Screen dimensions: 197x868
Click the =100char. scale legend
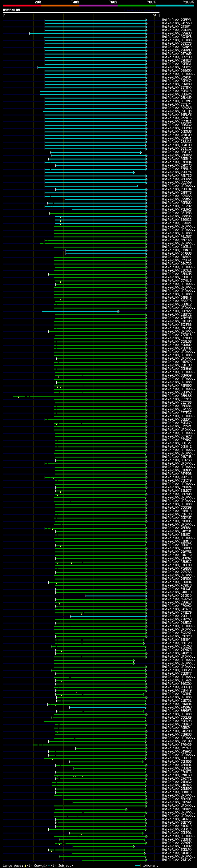[x=146, y=865]
